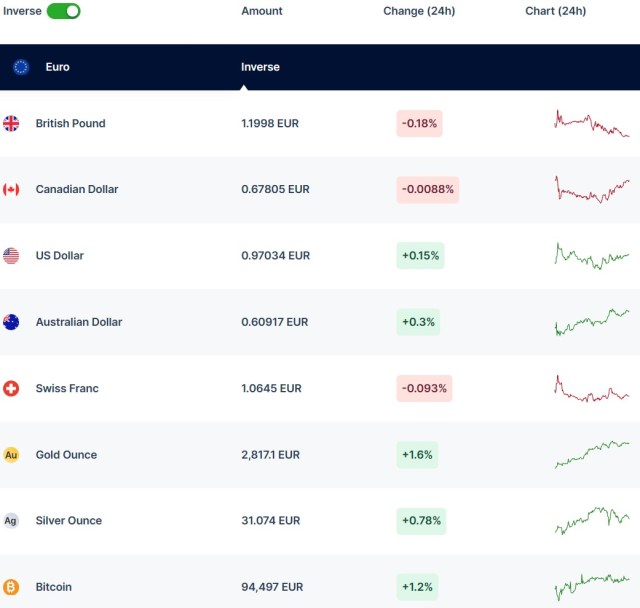
Task: Click the US Dollar +0.15% change badge
Action: [x=420, y=256]
